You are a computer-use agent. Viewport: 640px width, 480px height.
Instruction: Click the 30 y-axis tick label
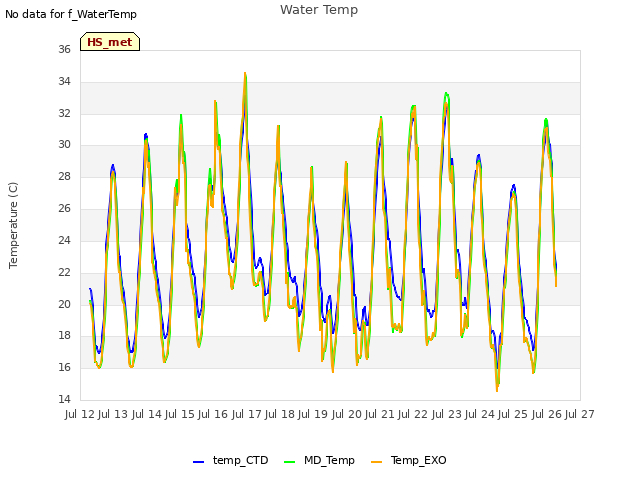pos(64,144)
